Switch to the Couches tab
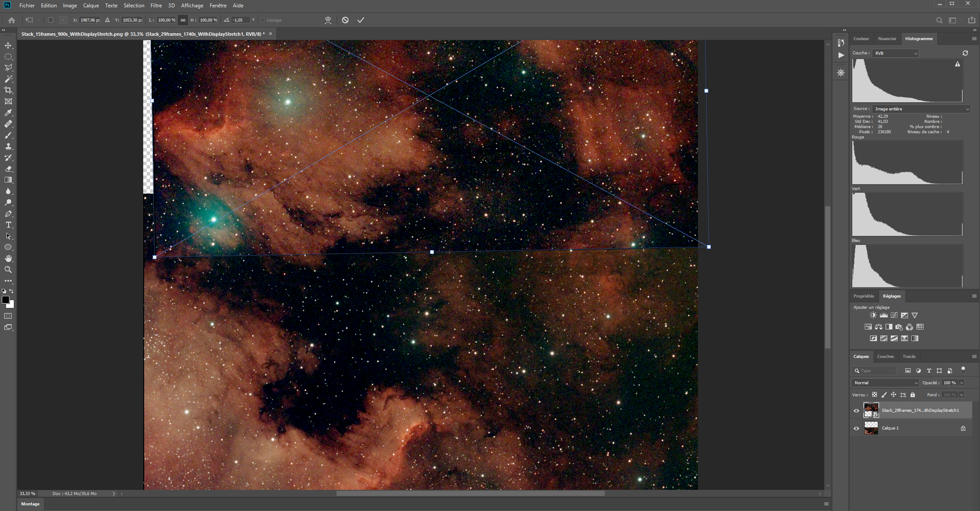This screenshot has height=511, width=980. [x=886, y=357]
